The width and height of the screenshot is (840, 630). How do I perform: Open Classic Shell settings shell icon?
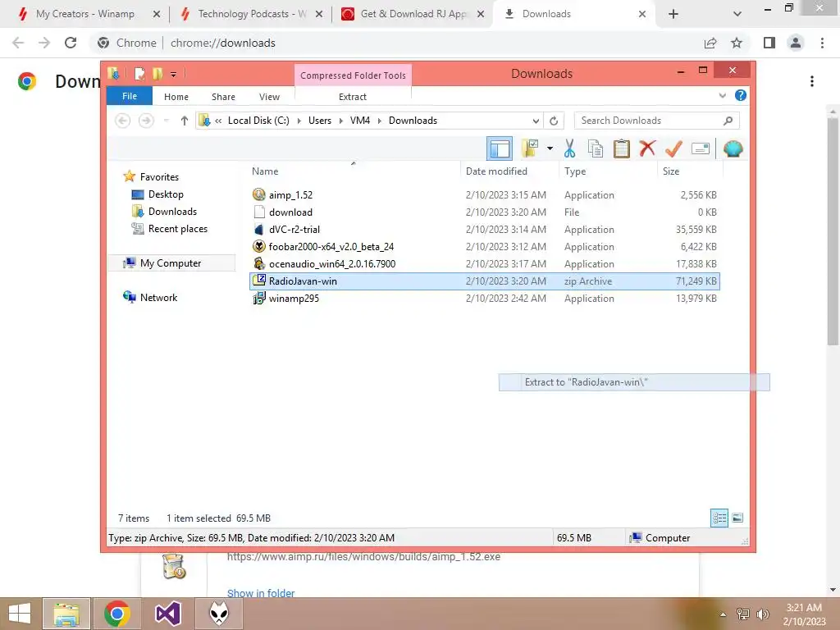pyautogui.click(x=733, y=148)
